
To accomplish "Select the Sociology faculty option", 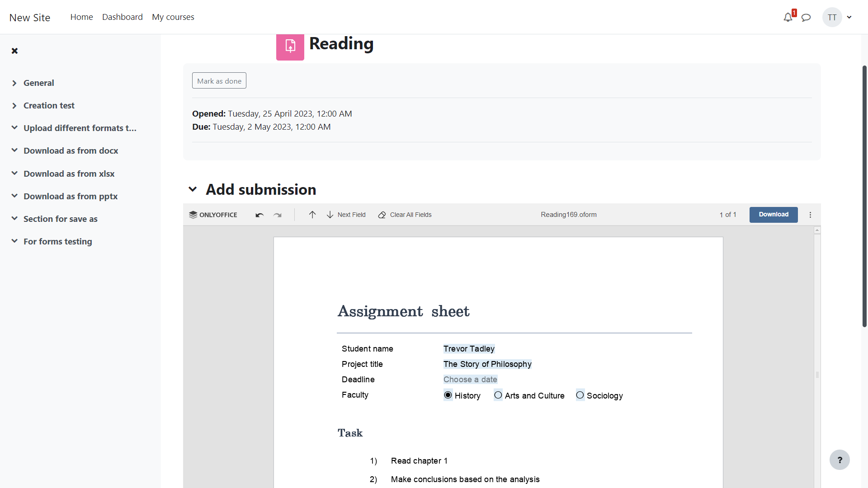I will (580, 395).
